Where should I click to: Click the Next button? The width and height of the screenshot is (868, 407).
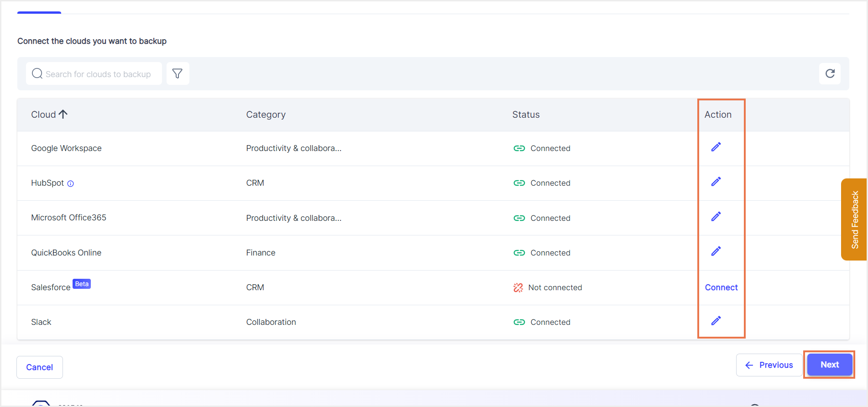click(829, 365)
